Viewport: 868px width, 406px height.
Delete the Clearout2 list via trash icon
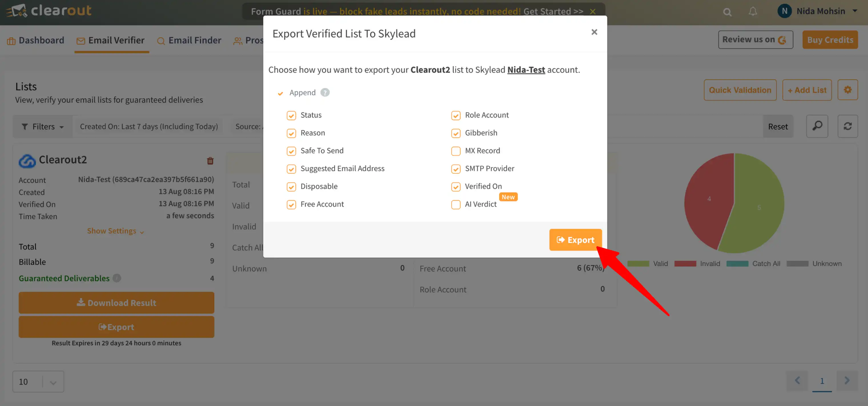[210, 161]
